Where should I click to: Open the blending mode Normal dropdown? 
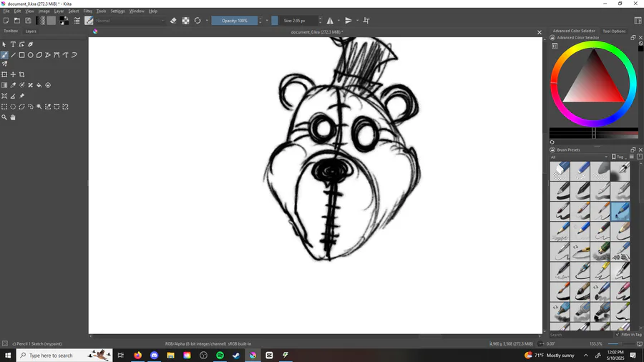click(130, 21)
